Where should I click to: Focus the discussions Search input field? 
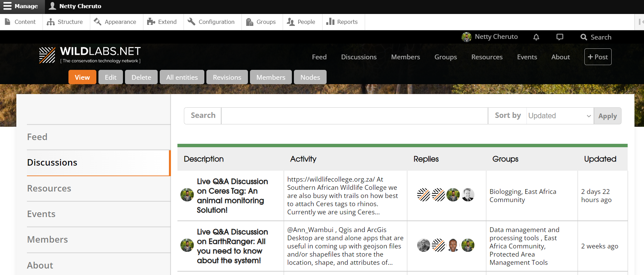point(354,116)
